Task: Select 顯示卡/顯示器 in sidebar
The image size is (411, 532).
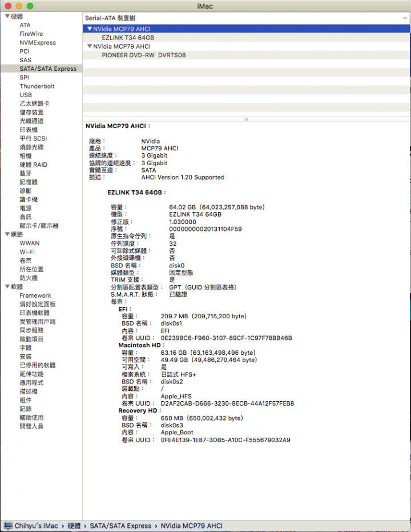Action: point(39,226)
